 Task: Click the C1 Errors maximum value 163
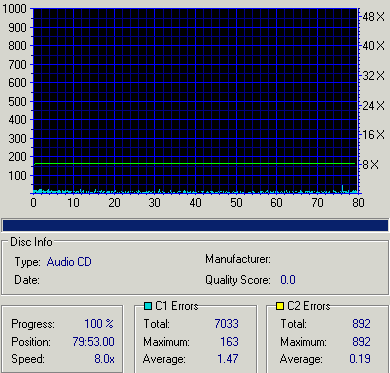(x=229, y=342)
